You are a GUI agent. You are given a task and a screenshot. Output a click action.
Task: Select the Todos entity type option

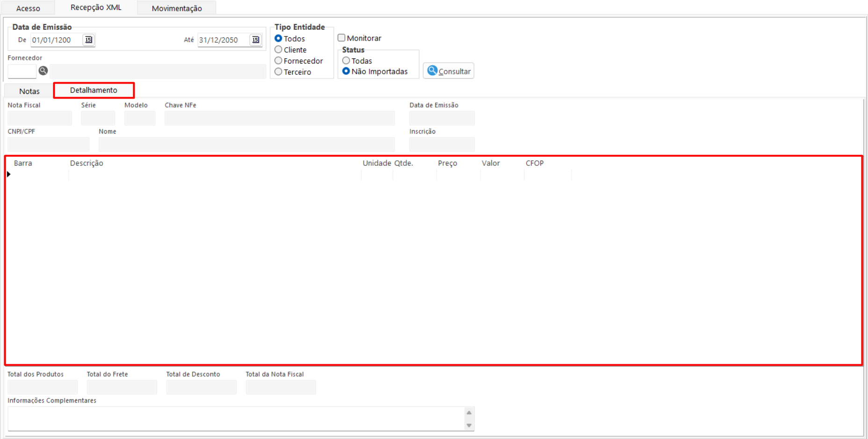279,38
